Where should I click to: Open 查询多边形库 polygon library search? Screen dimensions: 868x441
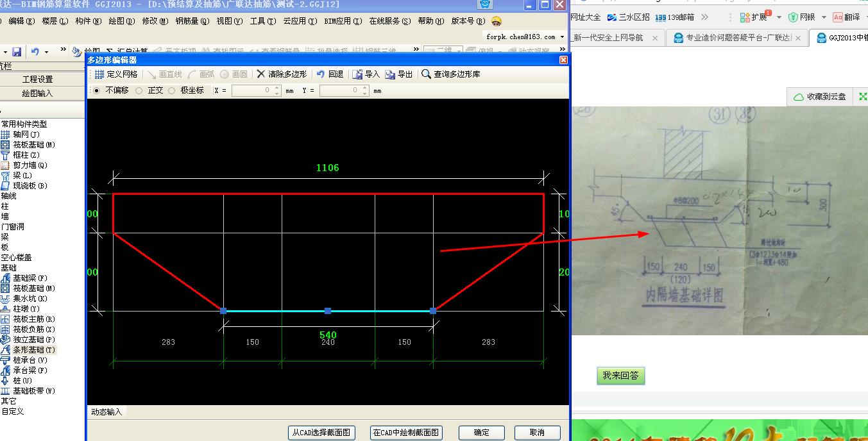[450, 74]
